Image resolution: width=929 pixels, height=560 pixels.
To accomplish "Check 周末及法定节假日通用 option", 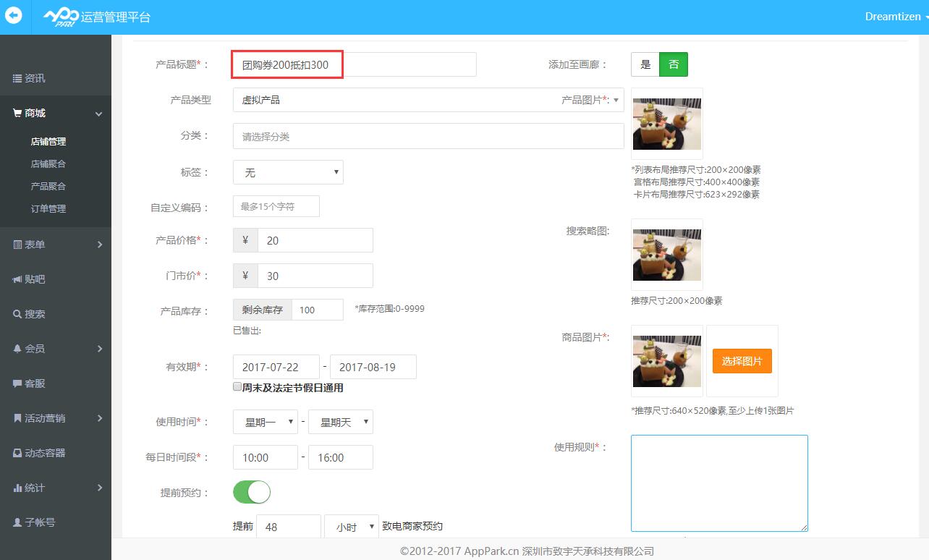I will tap(237, 387).
